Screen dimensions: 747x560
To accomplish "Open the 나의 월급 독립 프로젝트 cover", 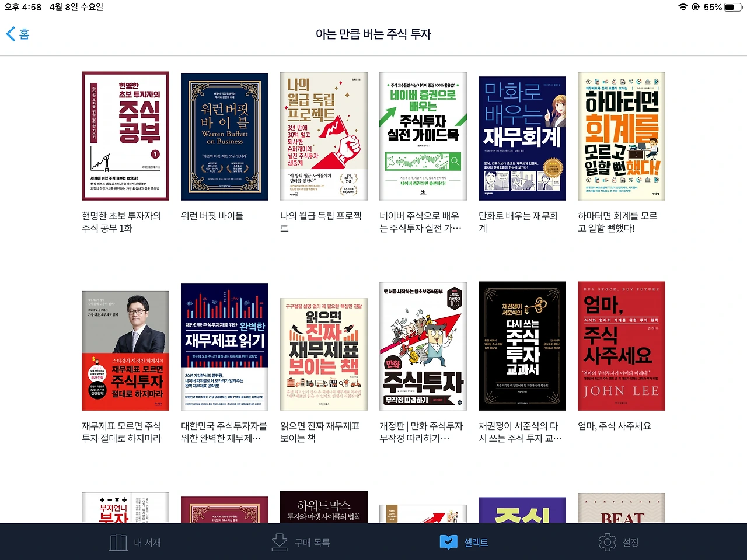I will [x=324, y=136].
